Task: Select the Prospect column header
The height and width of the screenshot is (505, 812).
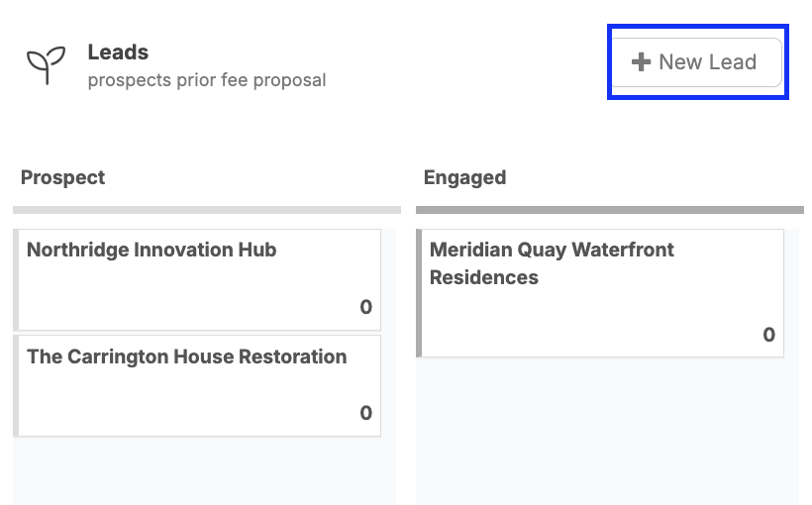Action: [x=62, y=178]
